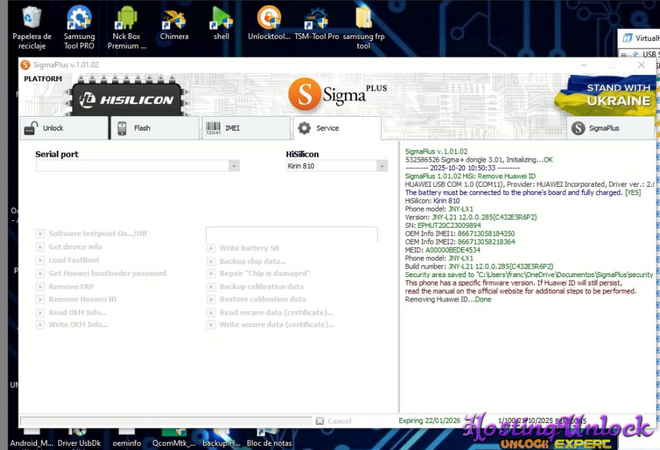Click the Unlocktool desktop icon
This screenshot has width=660, height=450.
click(268, 20)
